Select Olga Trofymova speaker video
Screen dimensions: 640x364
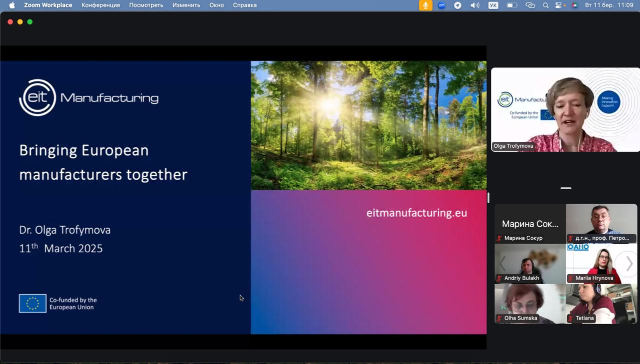pyautogui.click(x=565, y=110)
